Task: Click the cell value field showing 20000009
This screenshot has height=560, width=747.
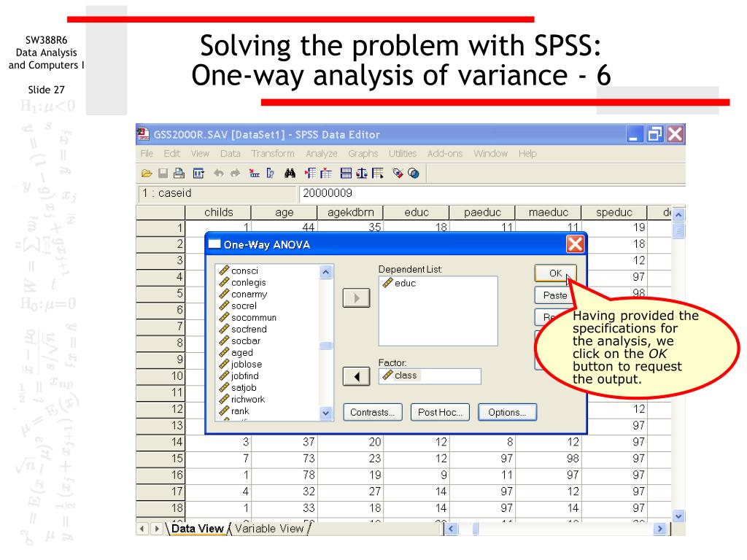Action: click(492, 193)
